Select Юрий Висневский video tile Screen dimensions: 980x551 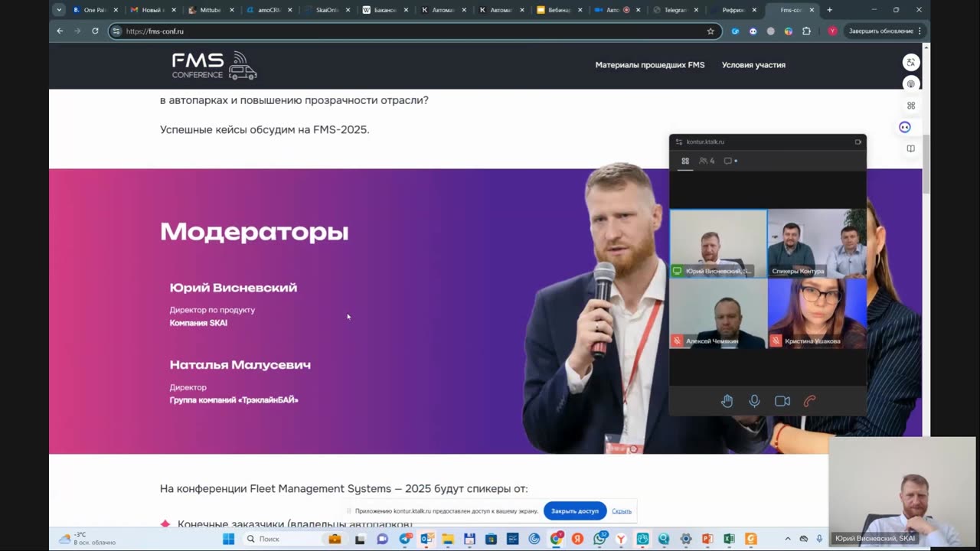click(x=718, y=243)
